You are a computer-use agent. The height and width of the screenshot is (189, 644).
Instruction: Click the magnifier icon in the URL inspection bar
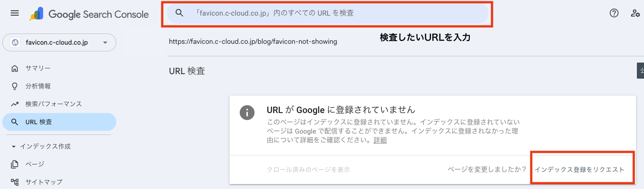180,13
